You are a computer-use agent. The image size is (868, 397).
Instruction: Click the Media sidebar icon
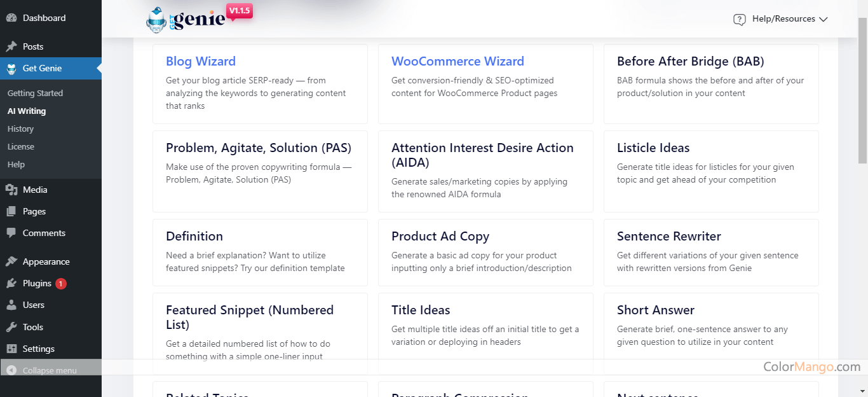coord(11,190)
